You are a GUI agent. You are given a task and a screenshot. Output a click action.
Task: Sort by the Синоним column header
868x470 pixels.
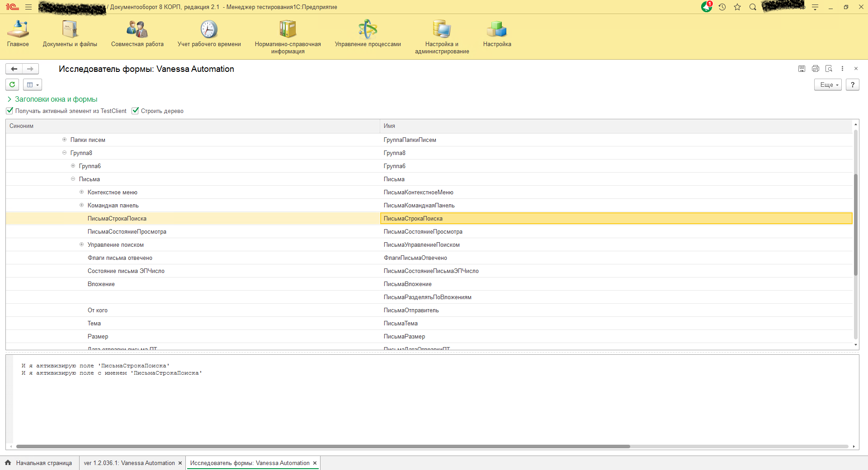[x=193, y=126]
